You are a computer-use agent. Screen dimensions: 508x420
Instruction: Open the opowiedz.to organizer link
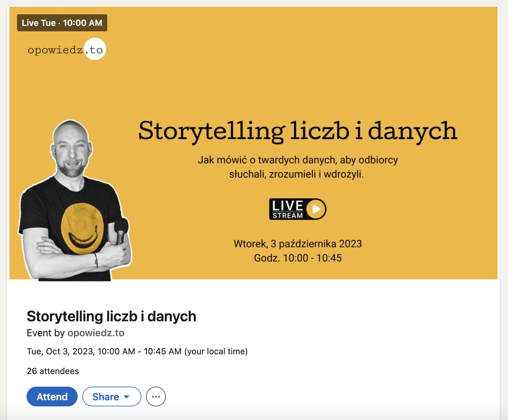pyautogui.click(x=96, y=333)
